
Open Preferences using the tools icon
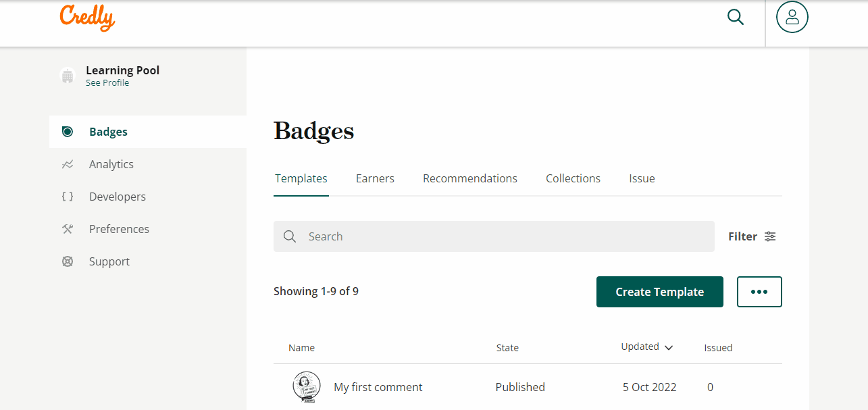point(67,228)
